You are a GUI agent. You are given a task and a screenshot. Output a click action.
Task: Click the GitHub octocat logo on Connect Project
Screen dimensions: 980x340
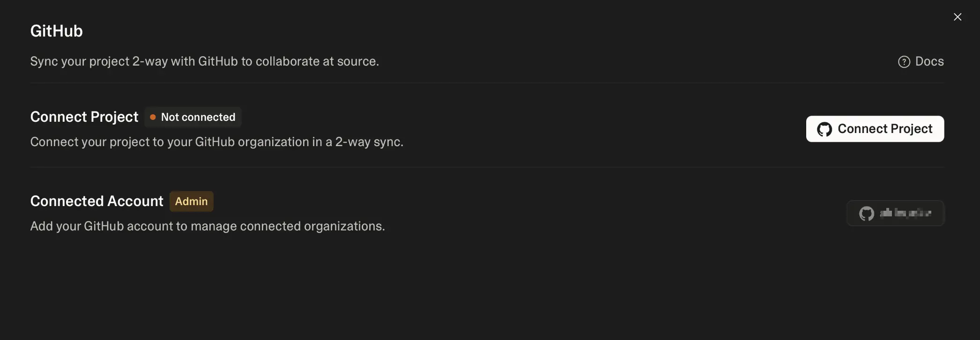point(824,129)
